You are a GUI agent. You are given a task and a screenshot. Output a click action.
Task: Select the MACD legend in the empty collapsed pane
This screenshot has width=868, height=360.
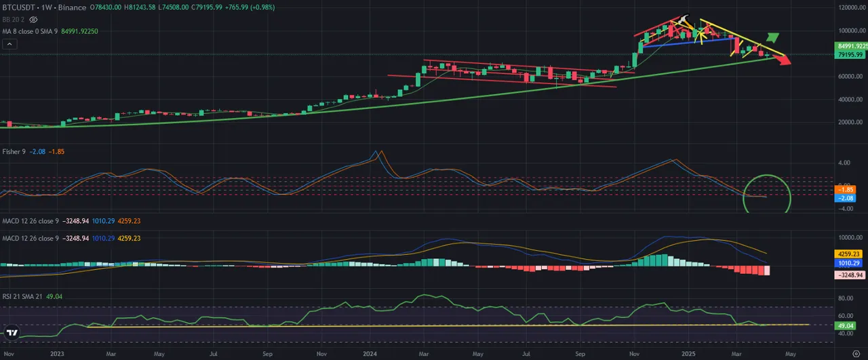pos(31,220)
